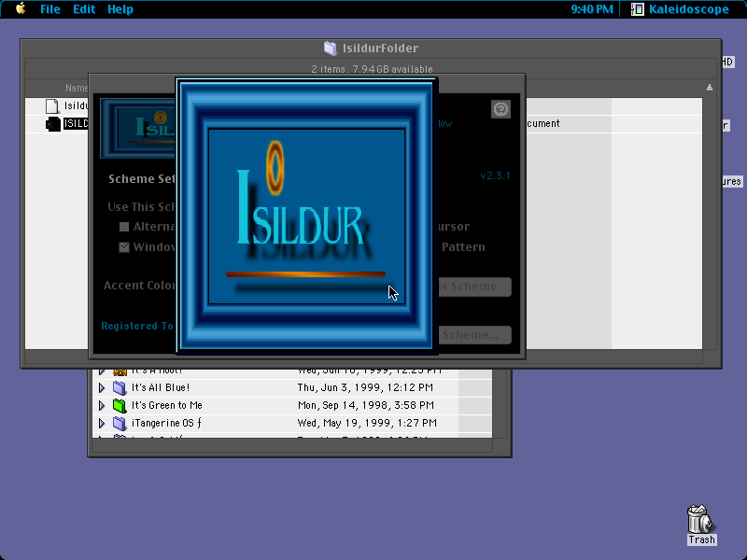Viewport: 747px width, 560px height.
Task: Click the 9:40 PM menu bar clock
Action: point(592,9)
